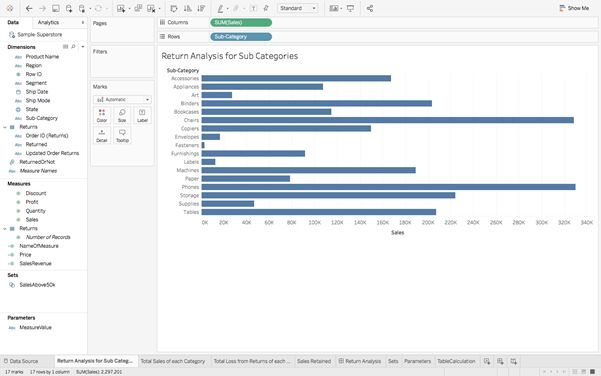Click the back arrow undo icon
This screenshot has height=376, width=601.
click(29, 8)
